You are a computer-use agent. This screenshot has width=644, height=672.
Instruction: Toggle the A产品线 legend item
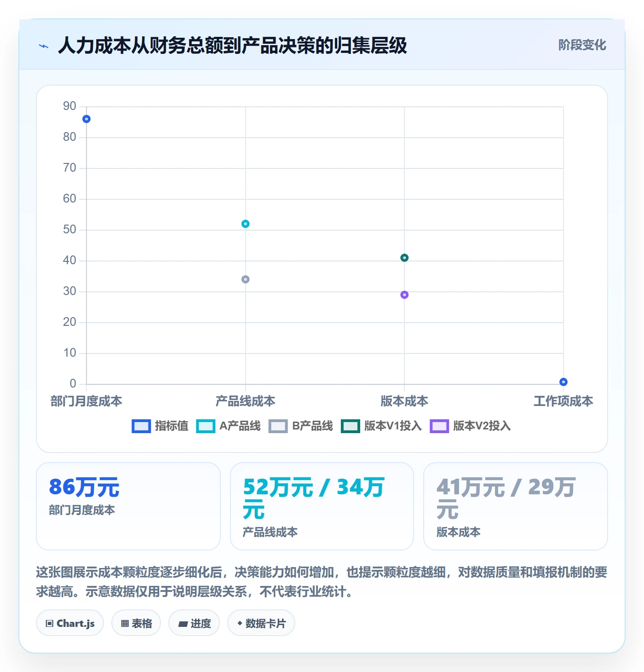[x=228, y=426]
